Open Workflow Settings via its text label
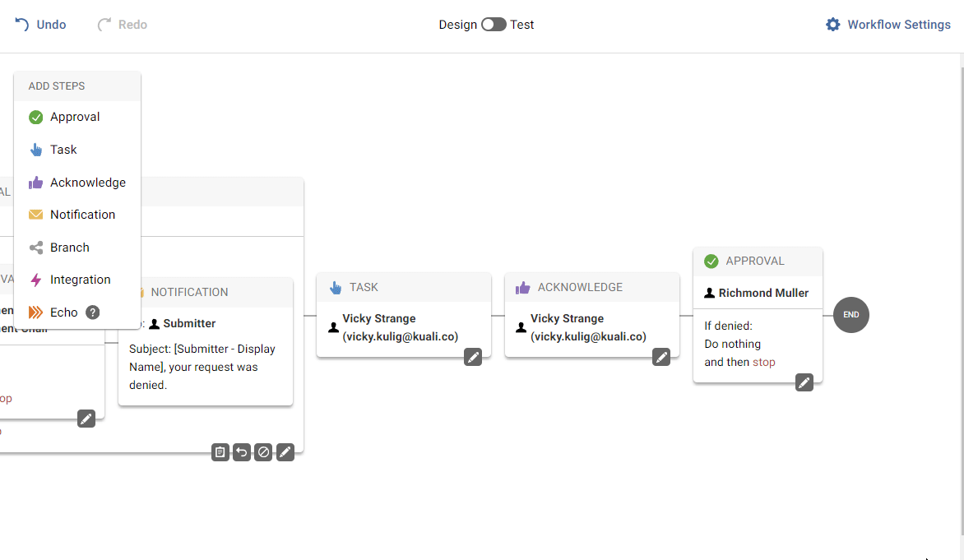Viewport: 964px width, 560px height. coord(897,24)
